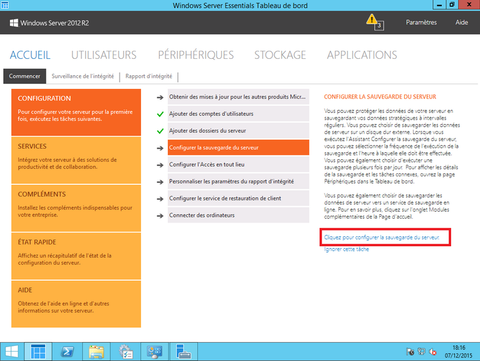Click the taskbar clock and date
The image size is (480, 361).
click(459, 352)
